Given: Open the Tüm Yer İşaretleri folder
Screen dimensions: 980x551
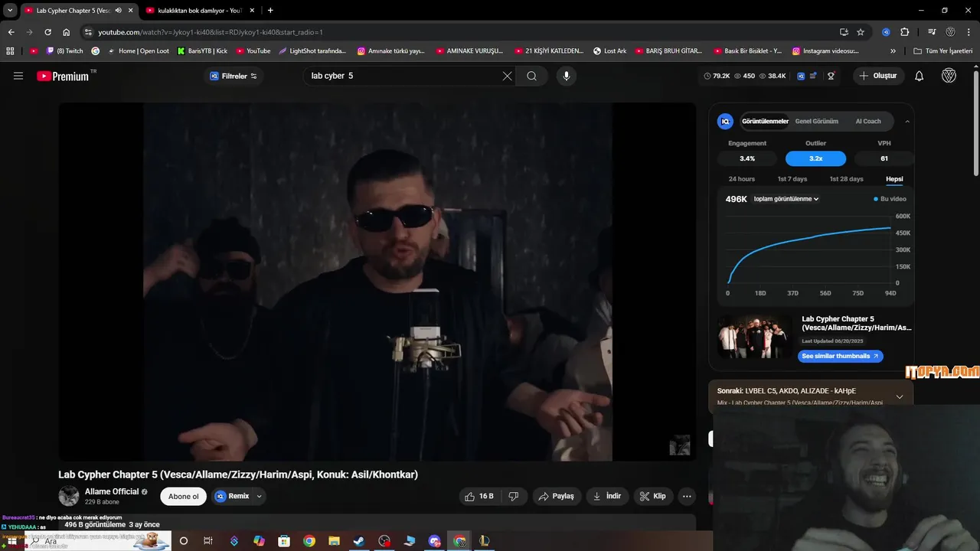Looking at the screenshot, I should click(x=943, y=51).
